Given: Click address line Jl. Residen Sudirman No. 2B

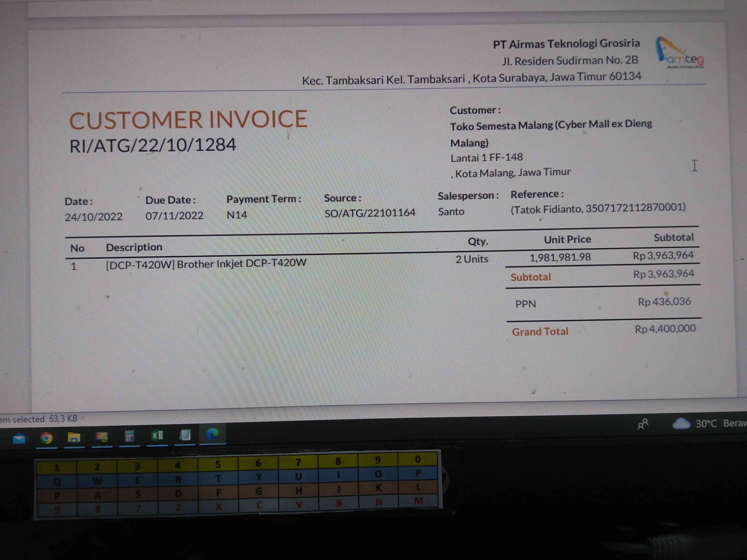Looking at the screenshot, I should click(570, 61).
